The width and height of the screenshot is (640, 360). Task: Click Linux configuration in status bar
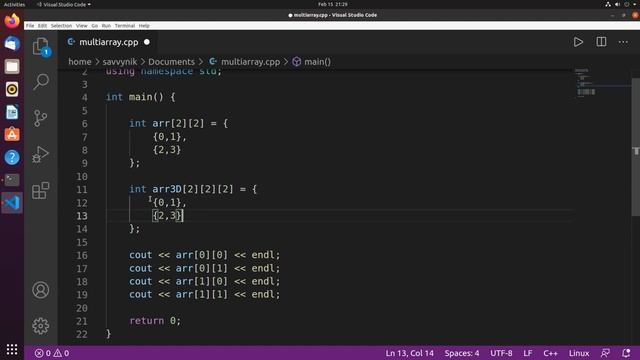pyautogui.click(x=579, y=353)
